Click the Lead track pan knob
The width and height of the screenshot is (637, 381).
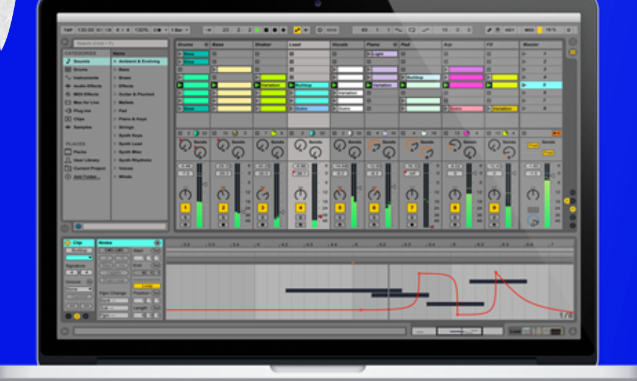pos(300,194)
